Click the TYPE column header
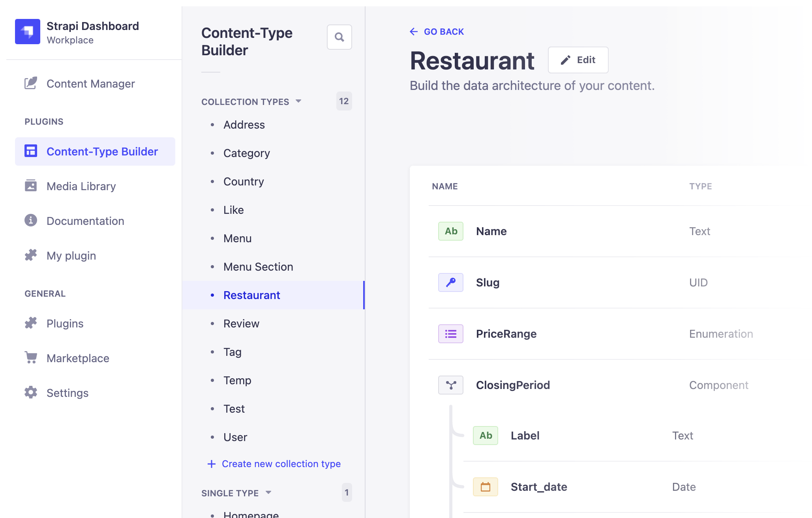The image size is (812, 518). pos(701,186)
